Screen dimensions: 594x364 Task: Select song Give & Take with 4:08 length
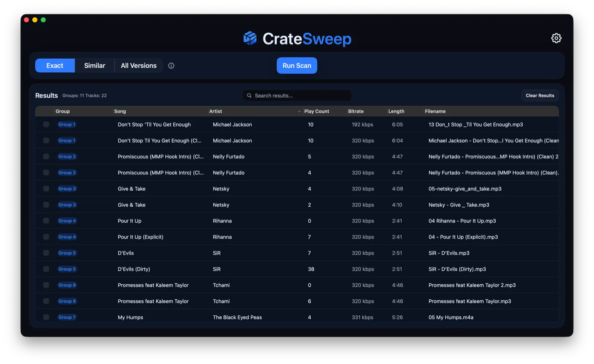(131, 189)
